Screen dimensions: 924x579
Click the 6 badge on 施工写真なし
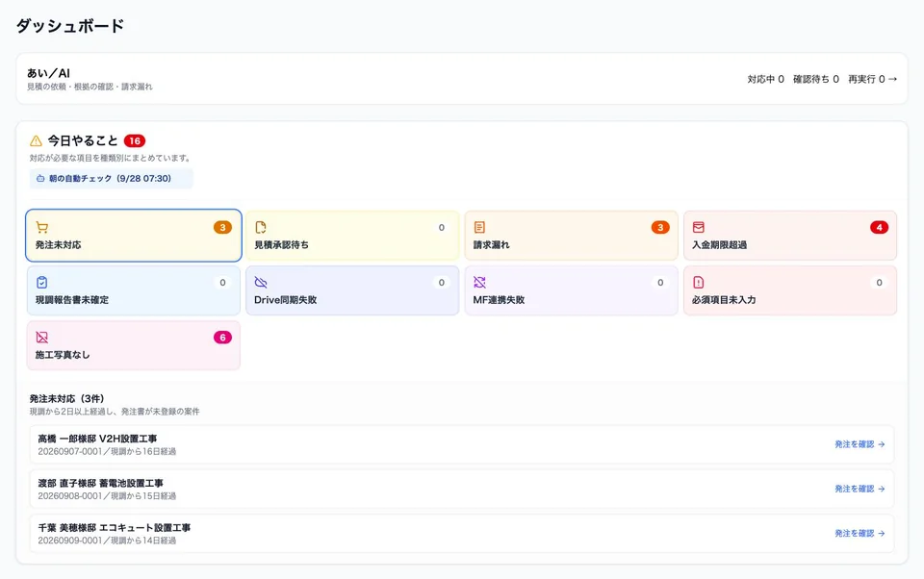tap(222, 338)
